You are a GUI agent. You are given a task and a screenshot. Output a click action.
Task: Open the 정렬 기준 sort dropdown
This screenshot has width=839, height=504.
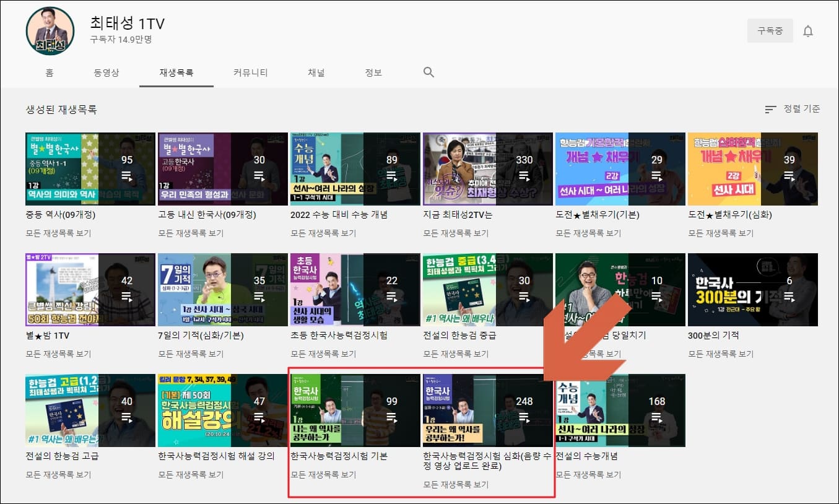793,109
